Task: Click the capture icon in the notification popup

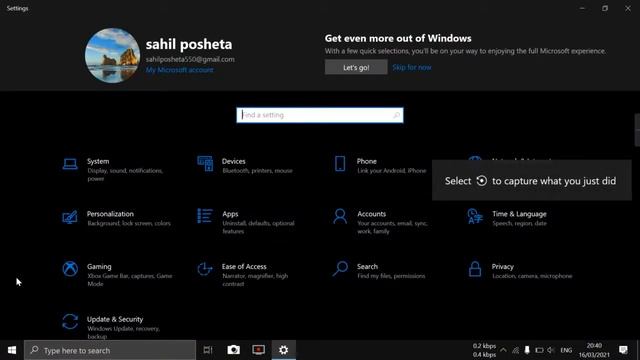Action: tap(482, 181)
